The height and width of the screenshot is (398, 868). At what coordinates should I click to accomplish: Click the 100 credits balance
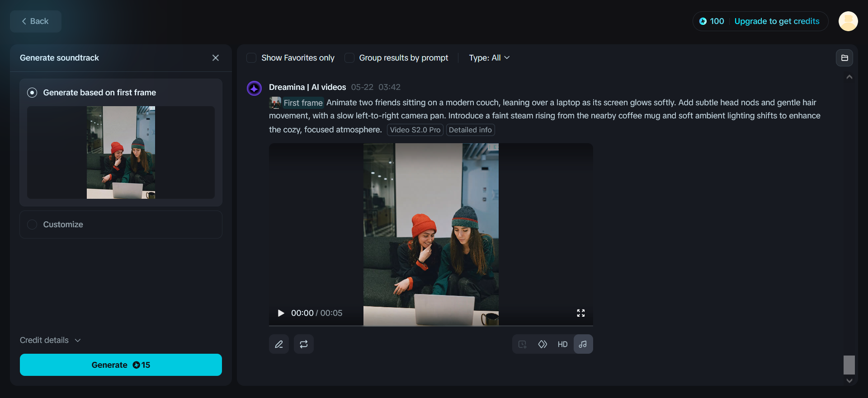point(712,21)
